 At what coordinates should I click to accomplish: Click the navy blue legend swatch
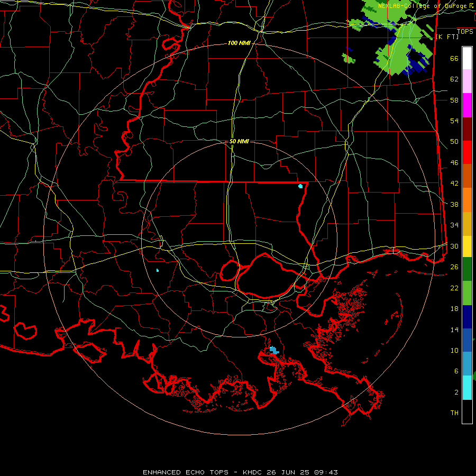pyautogui.click(x=467, y=317)
